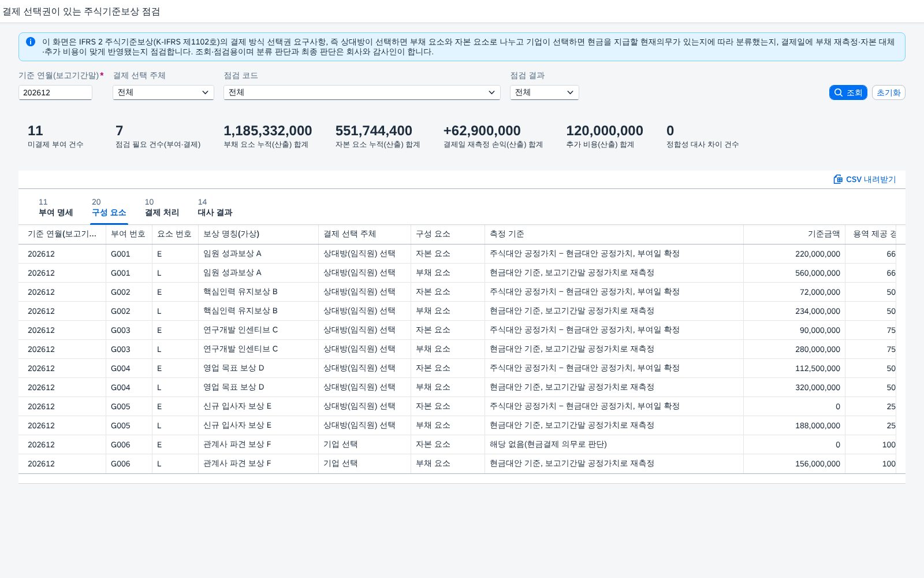Click the 320,000,000 amount cell

[x=794, y=387]
